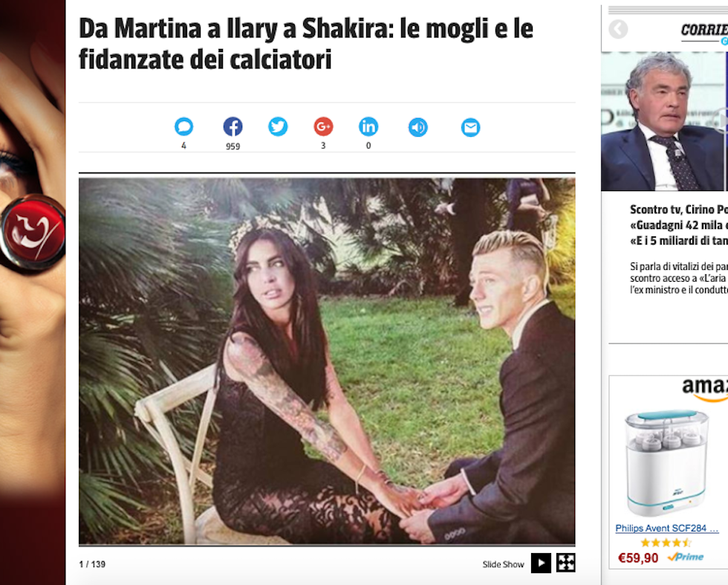Open the Philips Avent SCF284 product link
The image size is (728, 585).
click(x=667, y=529)
